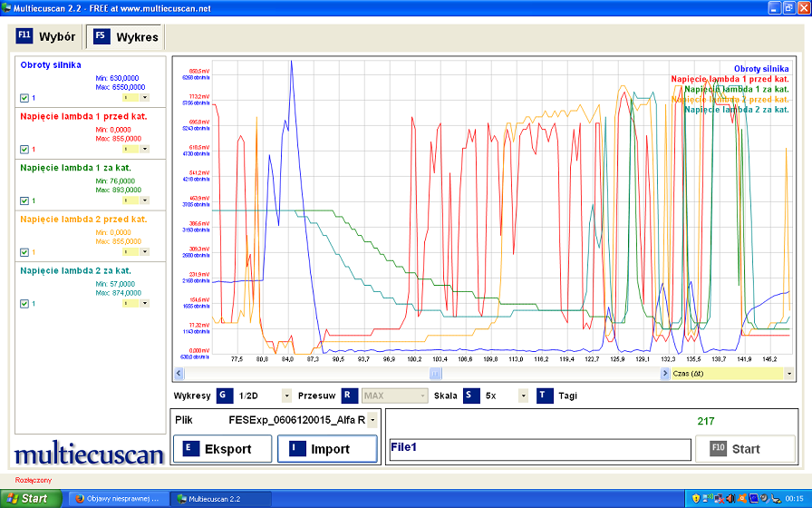Image resolution: width=812 pixels, height=508 pixels.
Task: Click the chart's horizontal scrollbar thumb
Action: tap(435, 373)
